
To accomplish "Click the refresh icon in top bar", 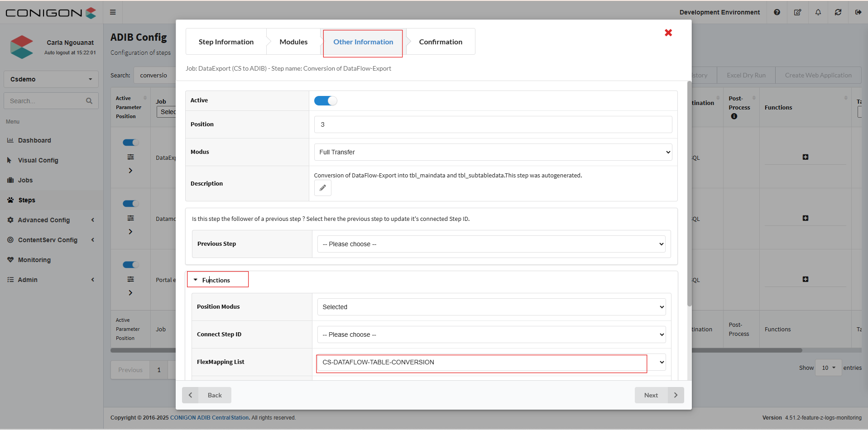I will click(x=838, y=12).
